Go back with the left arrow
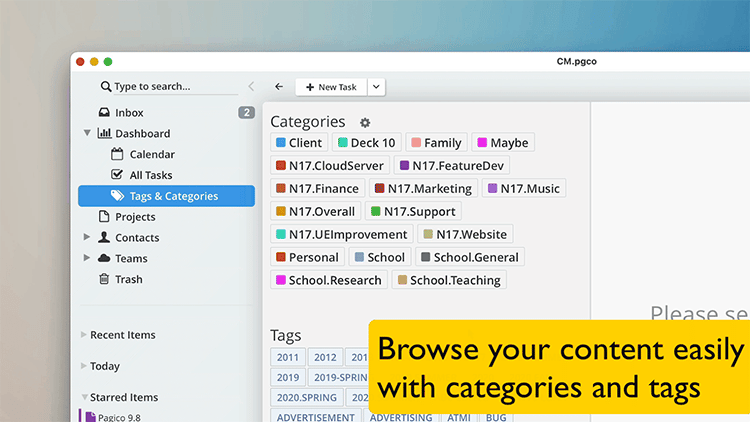 click(x=279, y=87)
